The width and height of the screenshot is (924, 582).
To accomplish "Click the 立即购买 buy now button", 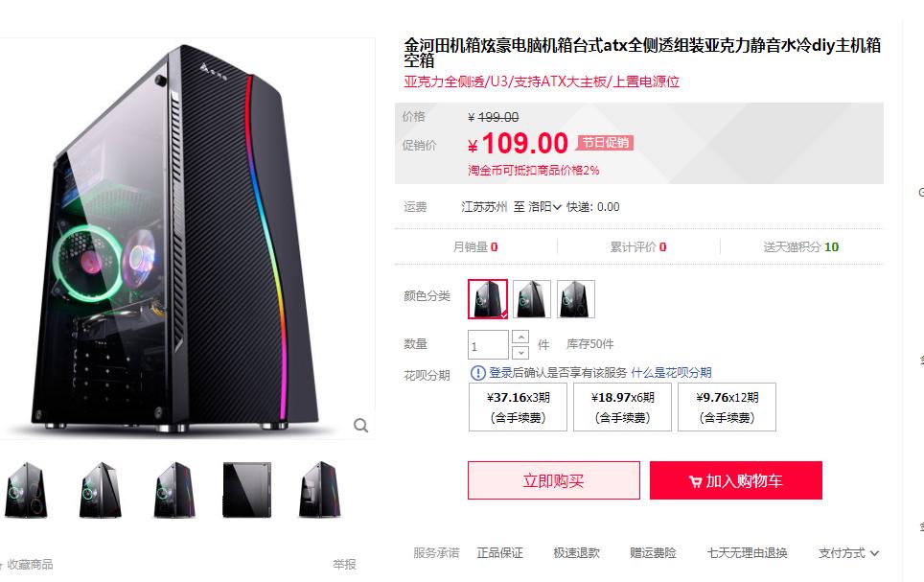I will coord(552,480).
